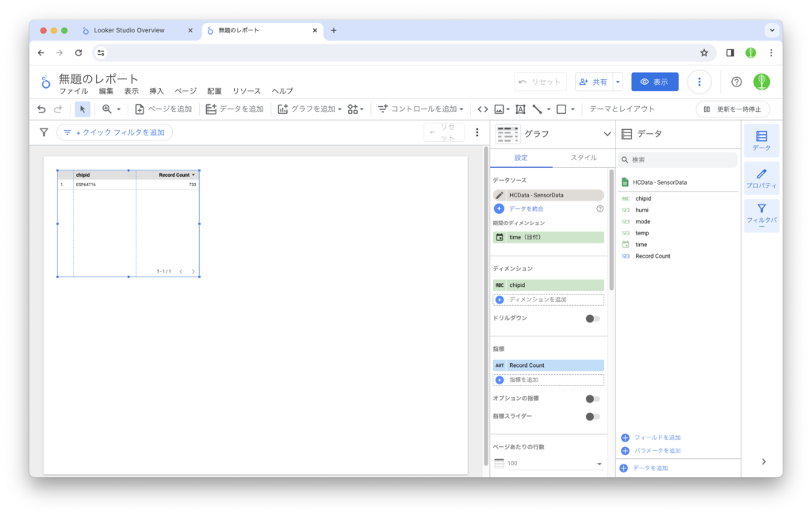Click the embed URL code icon

(x=482, y=109)
